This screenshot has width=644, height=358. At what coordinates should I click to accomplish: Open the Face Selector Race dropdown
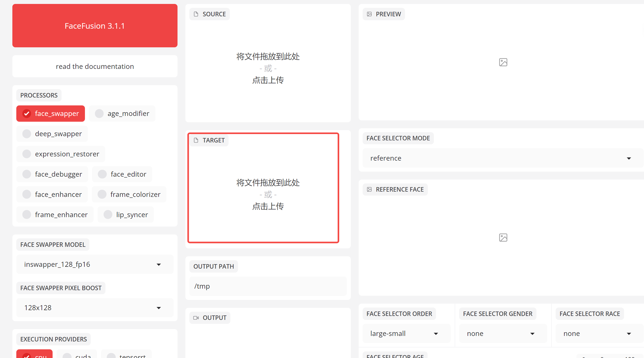click(600, 334)
